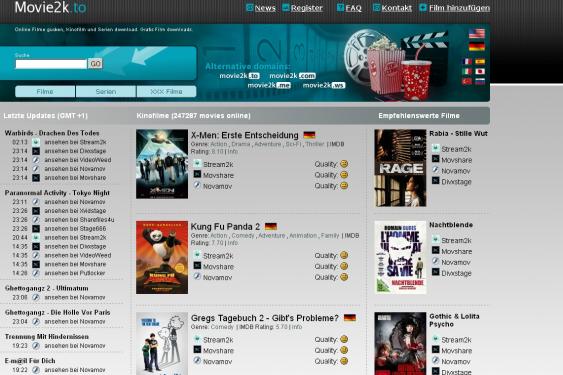This screenshot has width=563, height=375.
Task: Click Stream2k icon under Kung Fu Panda 2
Action: (197, 255)
